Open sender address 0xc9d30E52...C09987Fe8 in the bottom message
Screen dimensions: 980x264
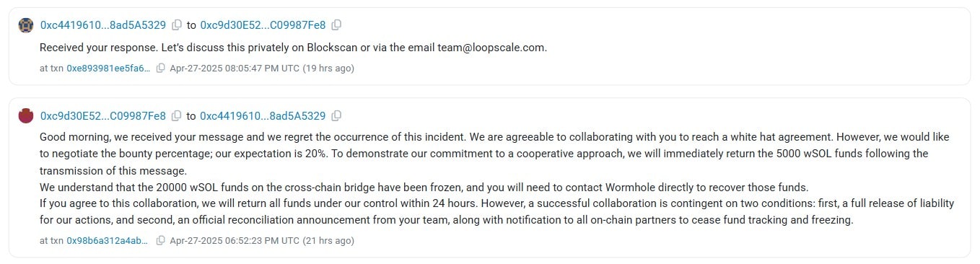coord(103,115)
